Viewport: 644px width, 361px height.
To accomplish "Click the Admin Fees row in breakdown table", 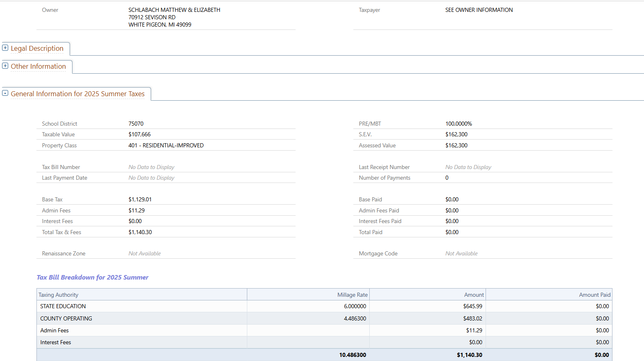I will click(54, 330).
